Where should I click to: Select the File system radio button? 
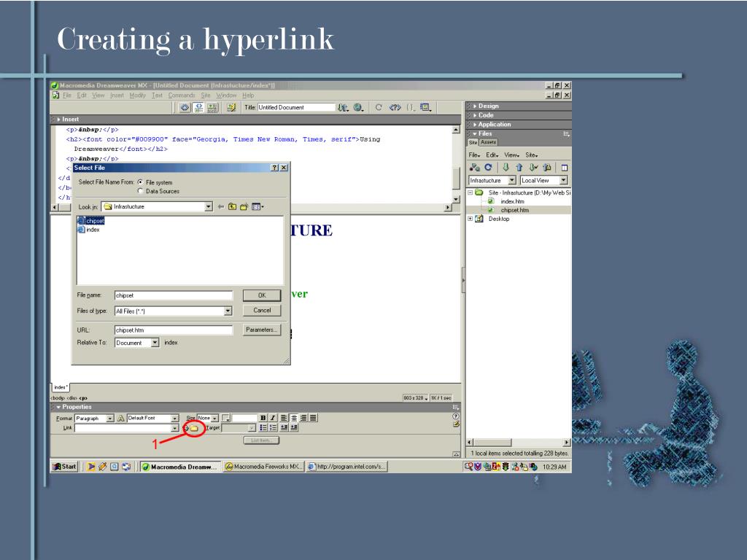pos(140,182)
